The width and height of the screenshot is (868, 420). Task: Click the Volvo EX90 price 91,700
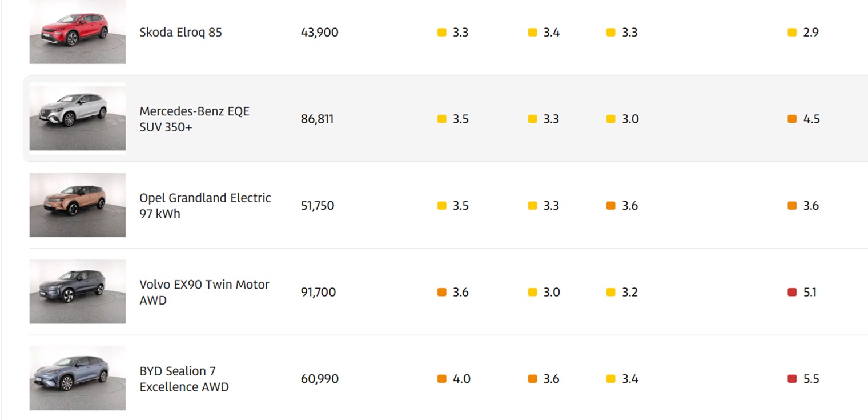tap(318, 292)
